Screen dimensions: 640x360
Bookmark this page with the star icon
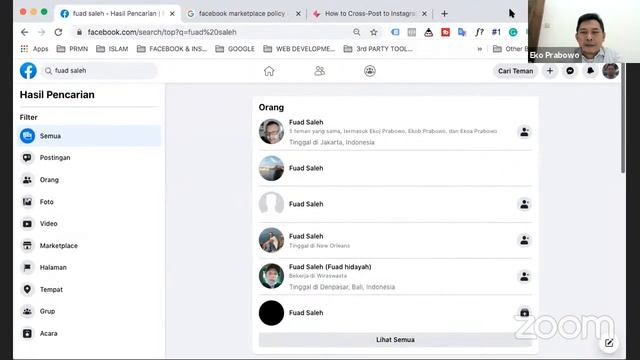tap(373, 32)
